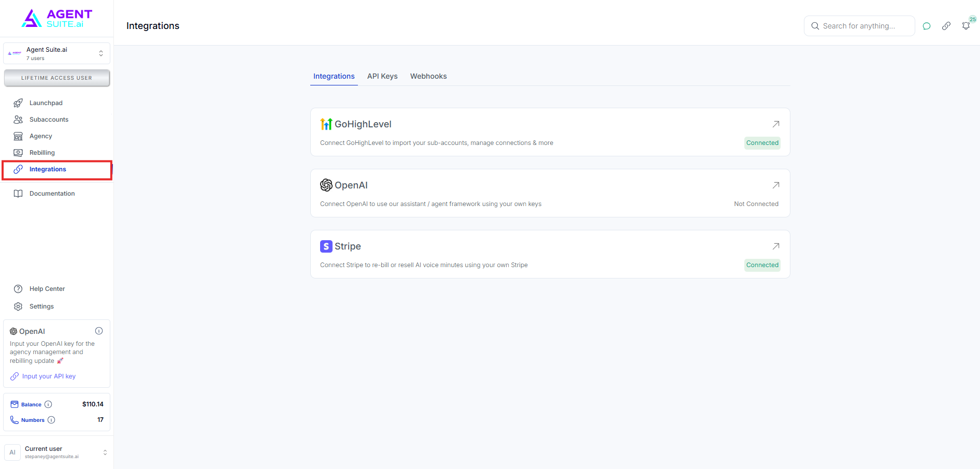The width and height of the screenshot is (980, 469).
Task: Open GoHighLevel card's arrow icon
Action: (776, 124)
